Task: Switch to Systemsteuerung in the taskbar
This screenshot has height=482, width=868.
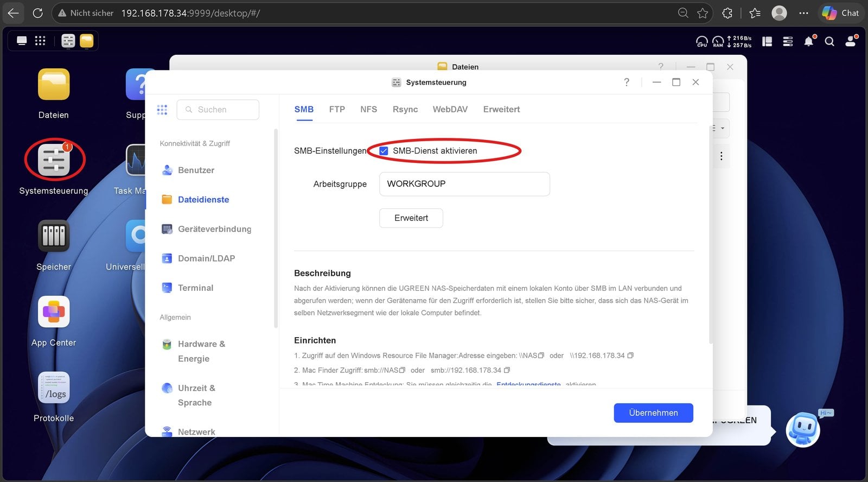Action: tap(68, 41)
